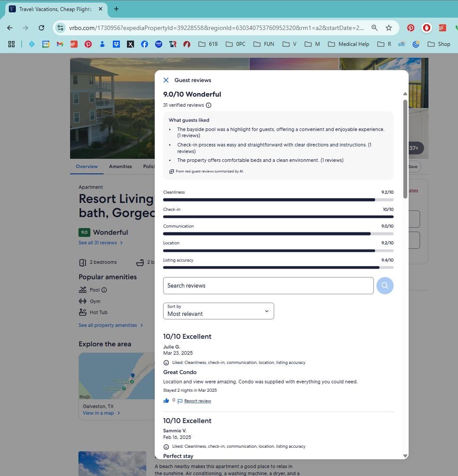Click Report review link for Julie's review
This screenshot has height=476, width=458.
pos(197,401)
